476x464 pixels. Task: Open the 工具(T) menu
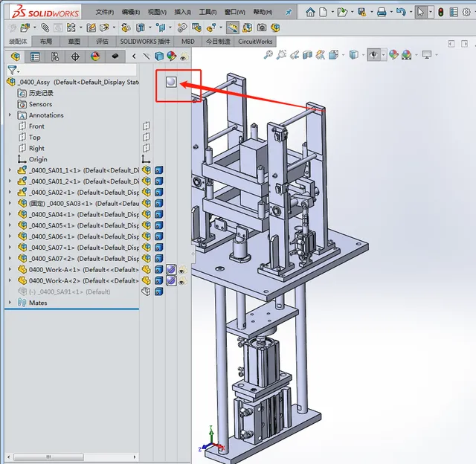[208, 12]
